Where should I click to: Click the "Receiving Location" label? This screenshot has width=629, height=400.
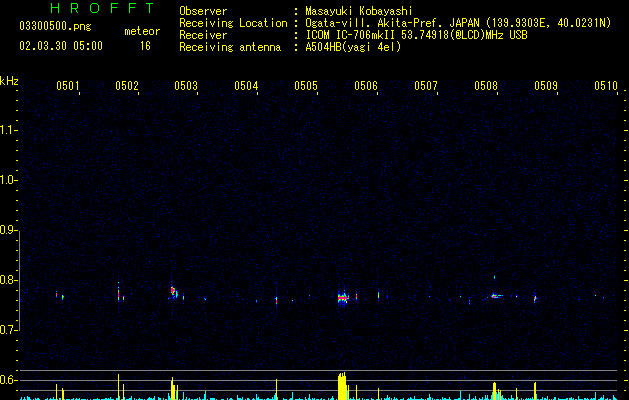[x=233, y=23]
